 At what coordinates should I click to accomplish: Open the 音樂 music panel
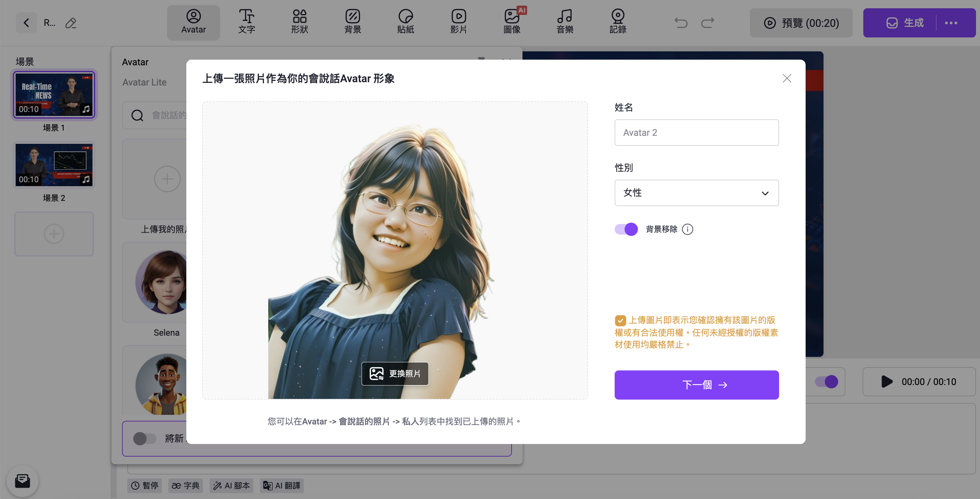565,22
